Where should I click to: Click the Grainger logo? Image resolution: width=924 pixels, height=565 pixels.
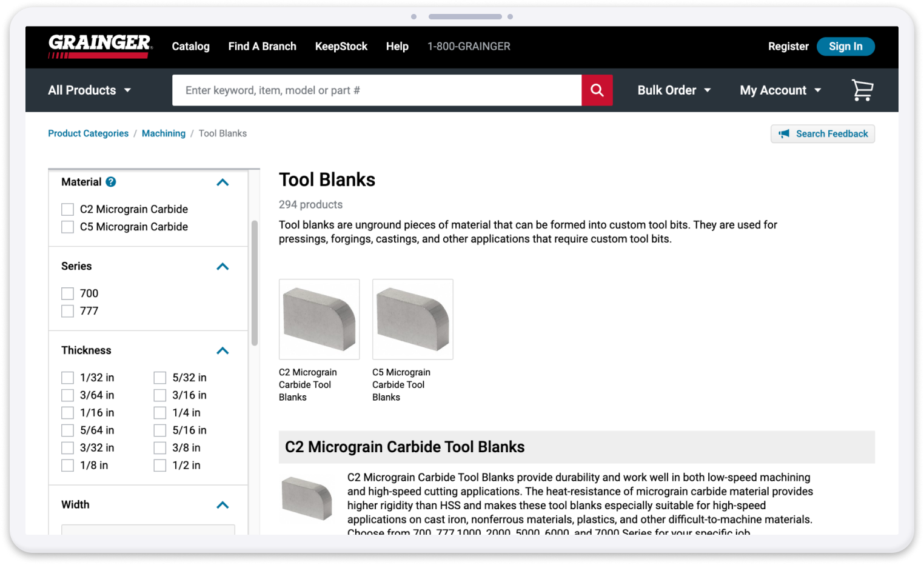coord(100,46)
